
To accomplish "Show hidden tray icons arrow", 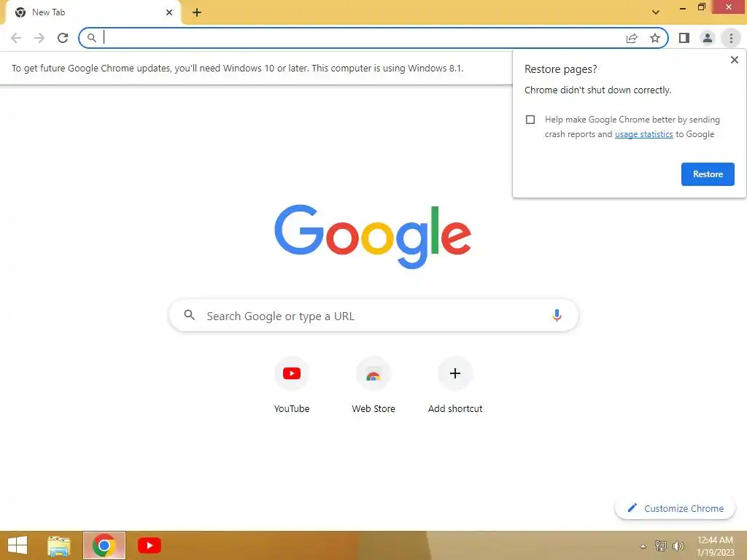I will point(643,546).
